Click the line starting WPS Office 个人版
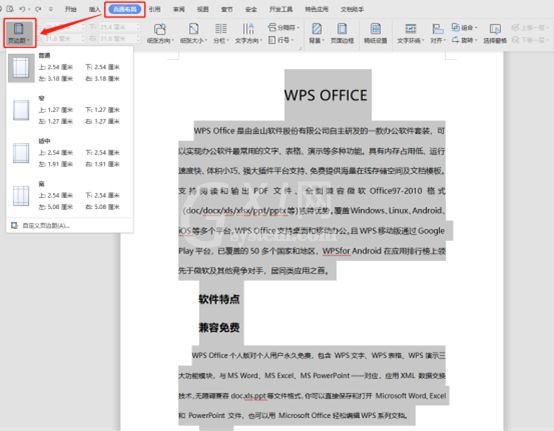The height and width of the screenshot is (431, 554). (318, 355)
